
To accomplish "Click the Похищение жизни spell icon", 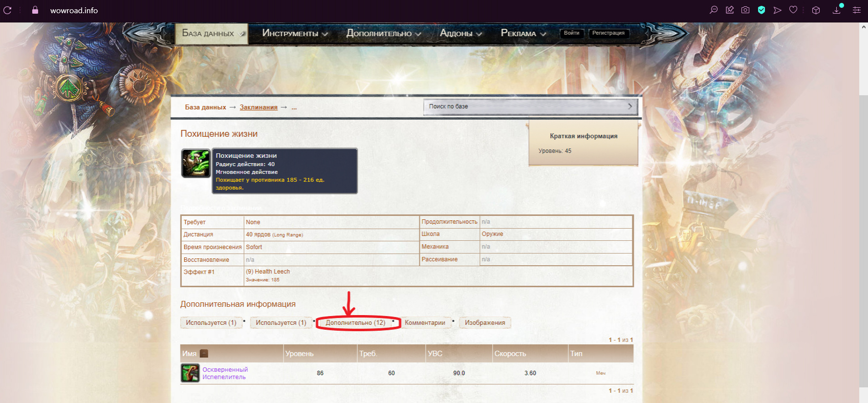I will pos(195,163).
